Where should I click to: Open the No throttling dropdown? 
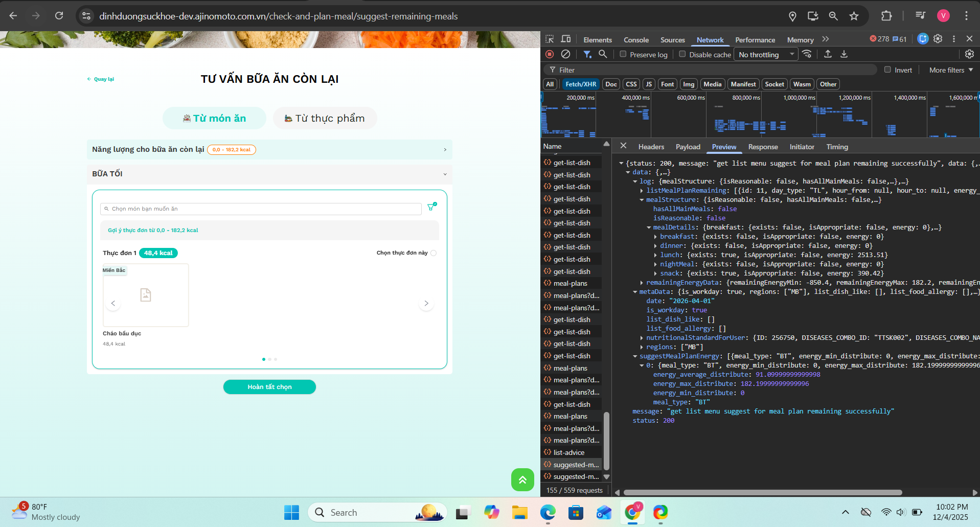766,54
